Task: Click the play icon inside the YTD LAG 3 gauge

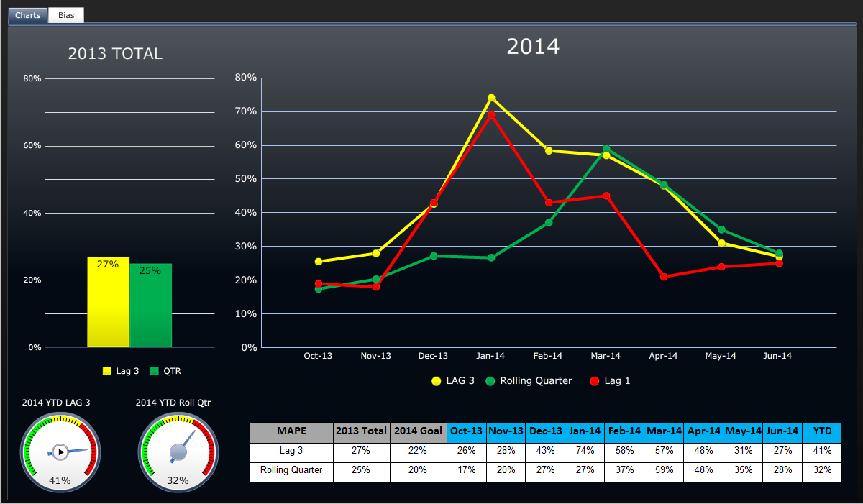Action: click(61, 452)
